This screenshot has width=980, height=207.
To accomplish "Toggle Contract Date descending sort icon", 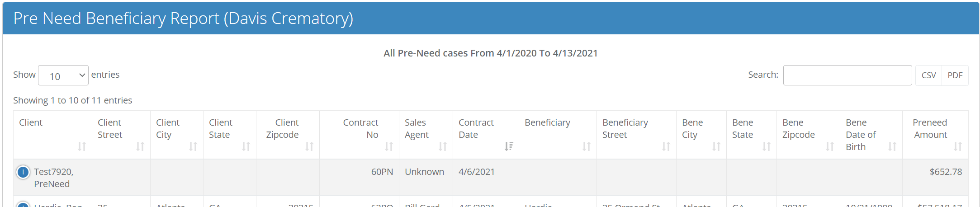I will coord(509,146).
